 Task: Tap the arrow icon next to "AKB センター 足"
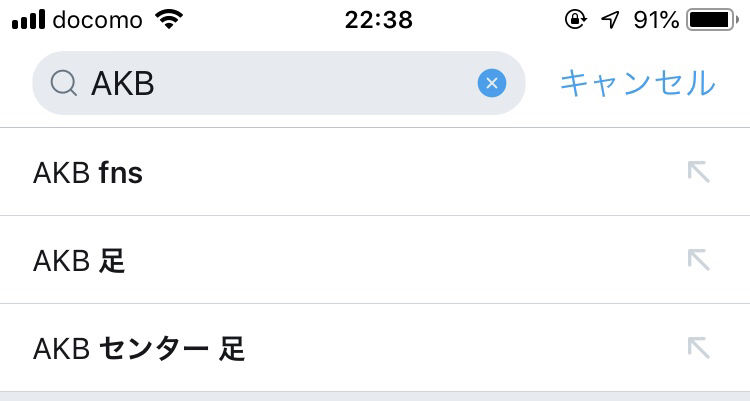[x=698, y=348]
